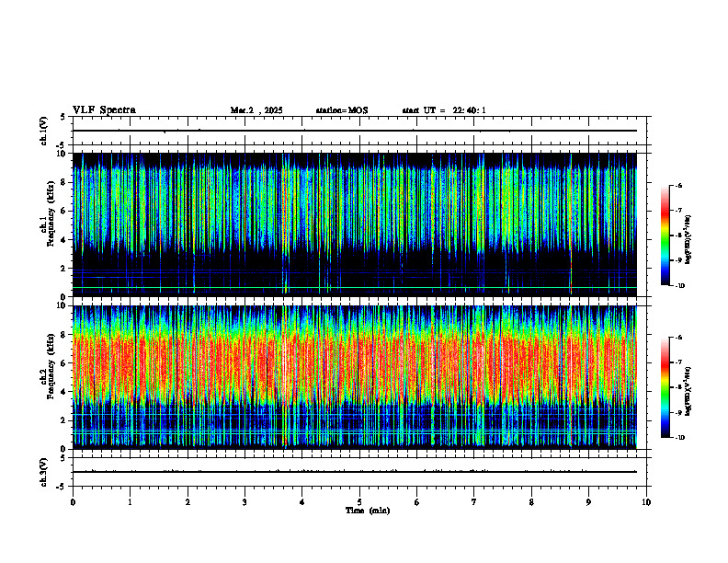
Task: Click the ch.1(V) axis "-5" tick label
Action: [x=63, y=145]
